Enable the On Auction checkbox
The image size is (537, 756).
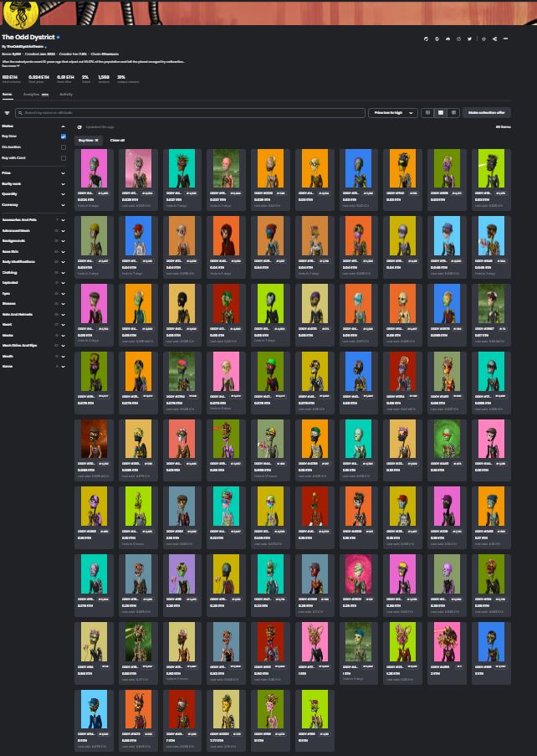coord(63,147)
